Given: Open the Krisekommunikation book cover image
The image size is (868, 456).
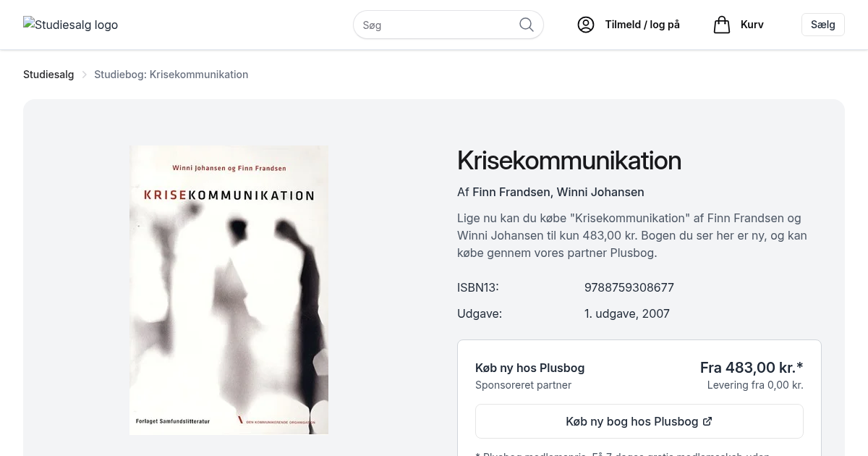Looking at the screenshot, I should click(x=229, y=290).
